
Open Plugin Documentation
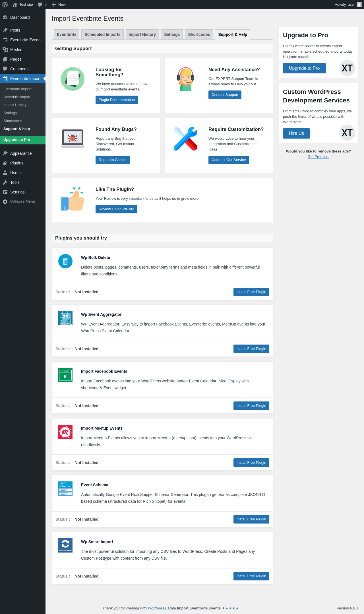(117, 100)
